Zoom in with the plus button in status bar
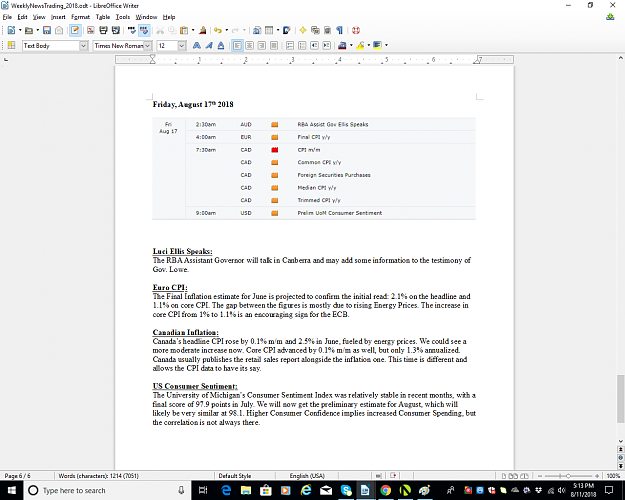625x500 pixels. [597, 476]
